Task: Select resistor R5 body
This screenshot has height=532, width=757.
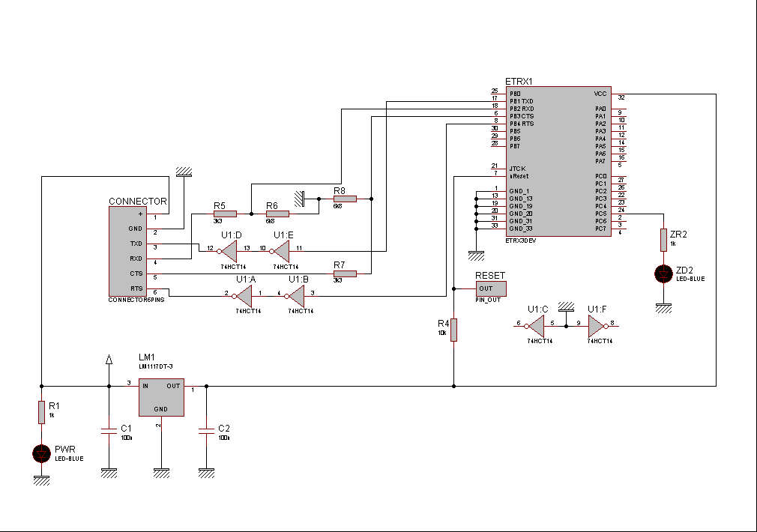Action: pos(225,214)
